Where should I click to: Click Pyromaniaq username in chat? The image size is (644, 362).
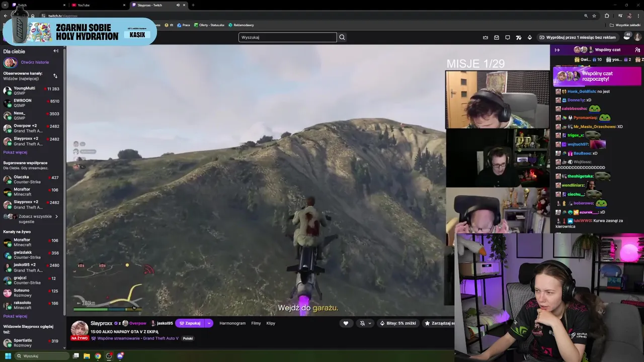[x=585, y=118]
